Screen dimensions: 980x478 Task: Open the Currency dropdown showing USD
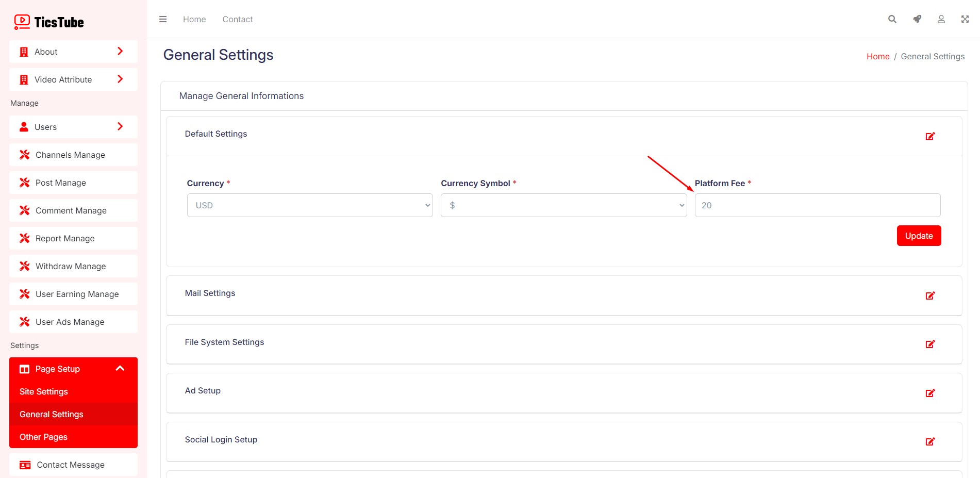pyautogui.click(x=310, y=205)
